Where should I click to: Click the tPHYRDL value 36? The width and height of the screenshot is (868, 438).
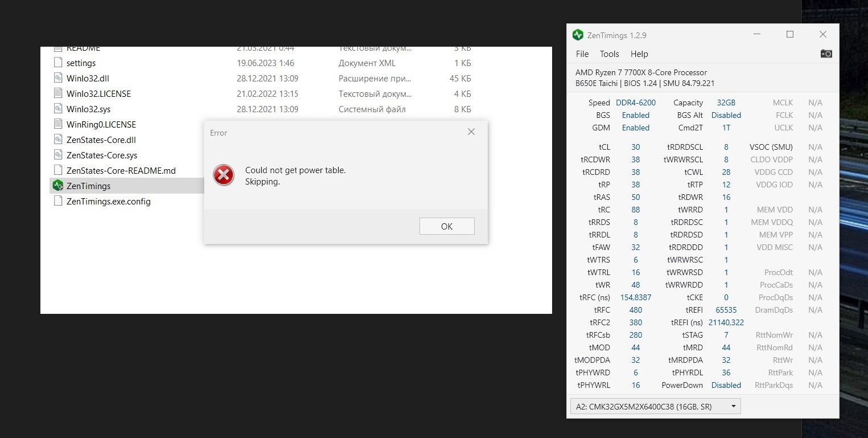click(x=726, y=372)
